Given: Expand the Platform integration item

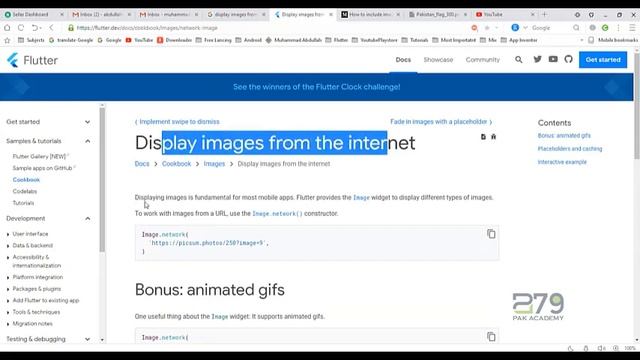Looking at the screenshot, I should (8, 278).
